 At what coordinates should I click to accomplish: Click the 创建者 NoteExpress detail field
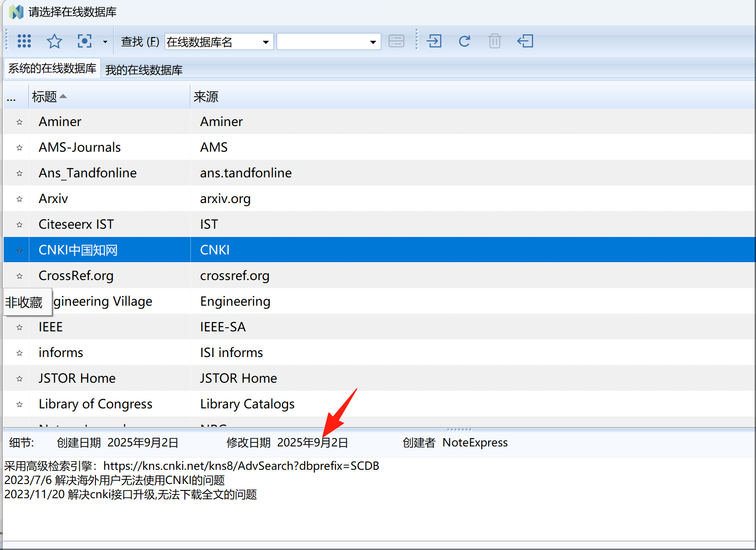455,442
